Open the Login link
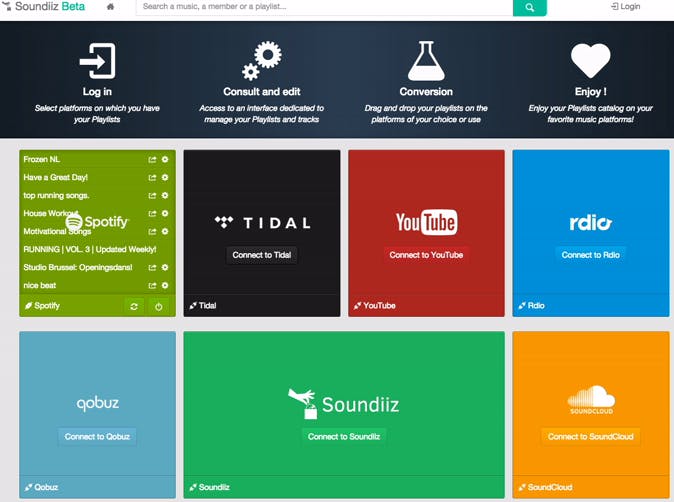The height and width of the screenshot is (502, 674). (x=625, y=6)
